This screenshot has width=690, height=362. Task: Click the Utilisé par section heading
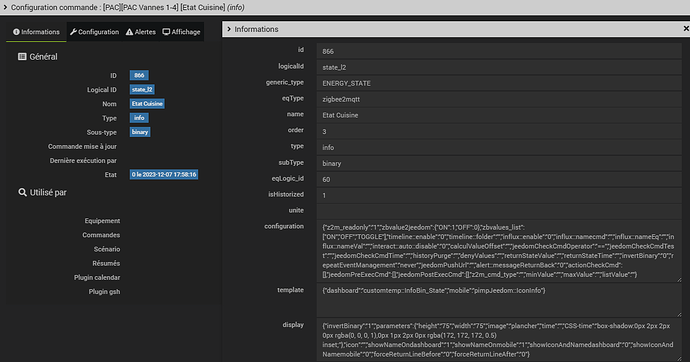(x=48, y=192)
